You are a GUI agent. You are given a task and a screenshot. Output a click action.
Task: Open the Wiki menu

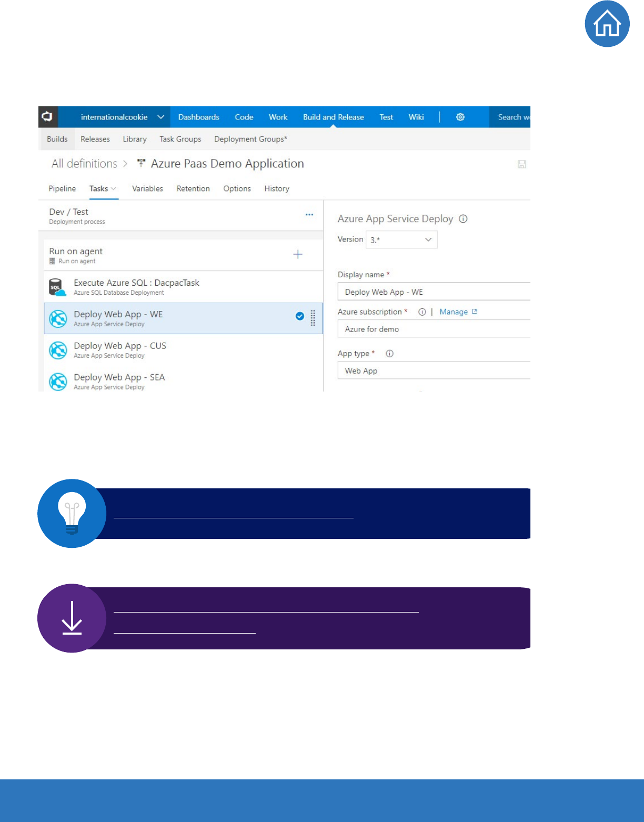416,117
